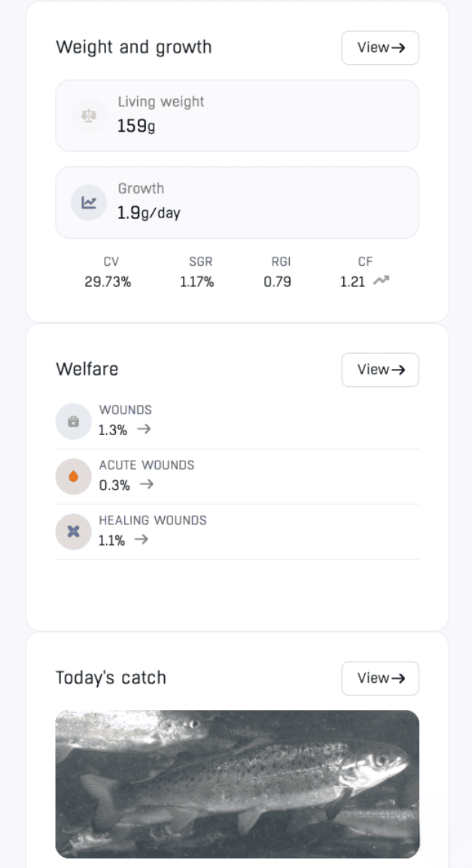Click the Today's catch heading

(111, 678)
